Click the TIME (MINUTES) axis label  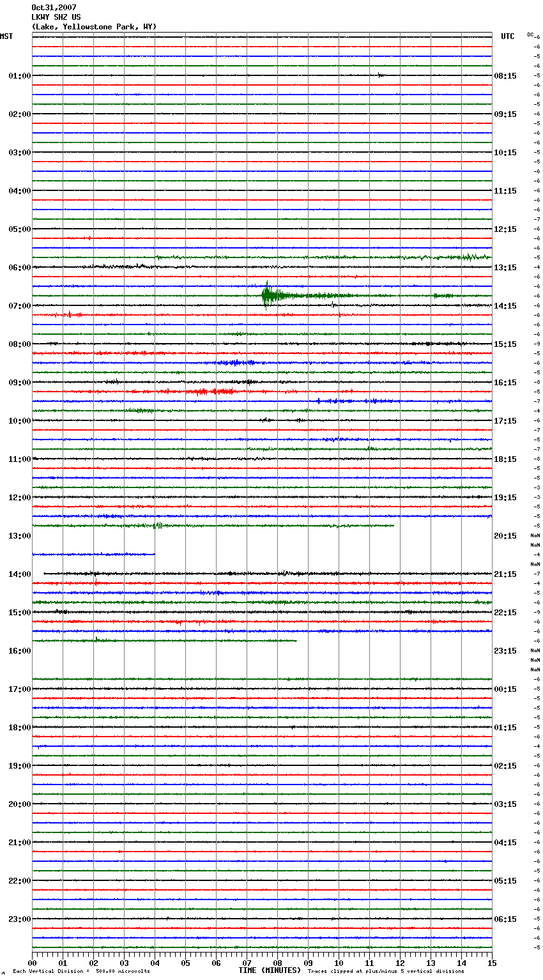click(270, 970)
